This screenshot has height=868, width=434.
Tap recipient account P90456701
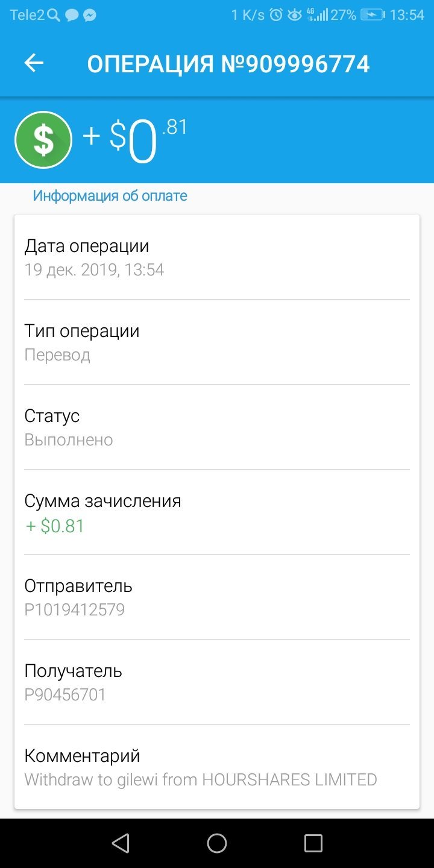click(x=65, y=695)
